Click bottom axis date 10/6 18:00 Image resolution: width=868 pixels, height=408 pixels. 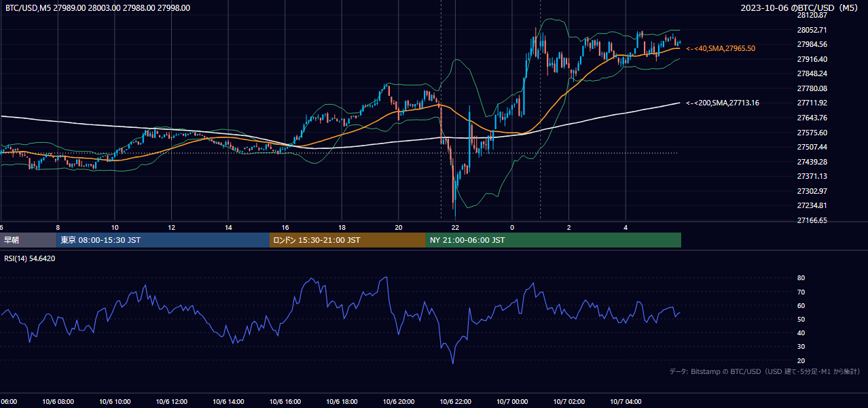click(x=342, y=402)
